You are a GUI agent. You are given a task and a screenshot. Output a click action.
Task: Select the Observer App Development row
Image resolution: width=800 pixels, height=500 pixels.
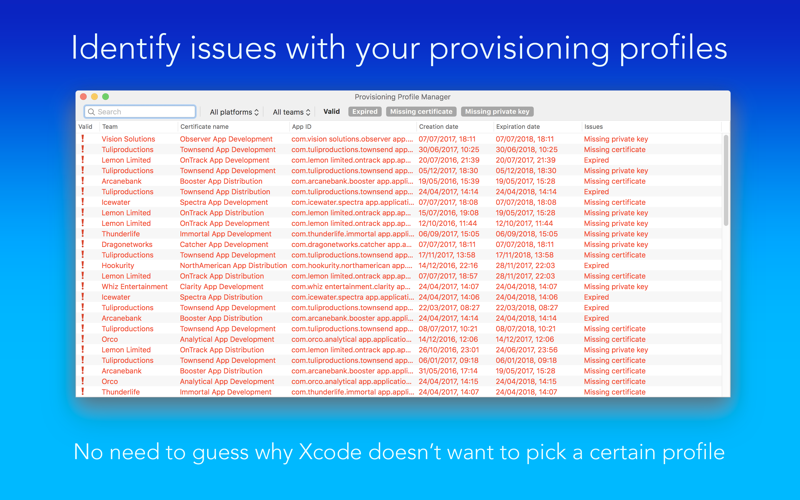click(399, 139)
